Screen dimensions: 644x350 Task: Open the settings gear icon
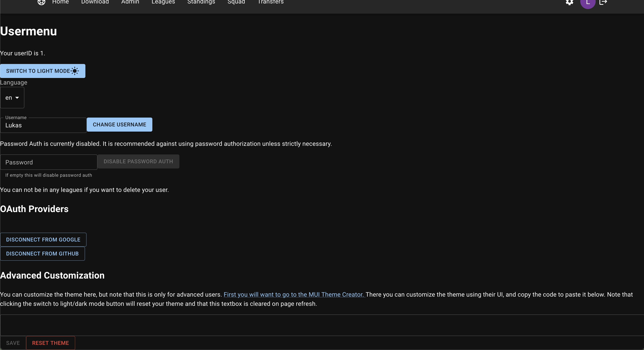coord(570,2)
